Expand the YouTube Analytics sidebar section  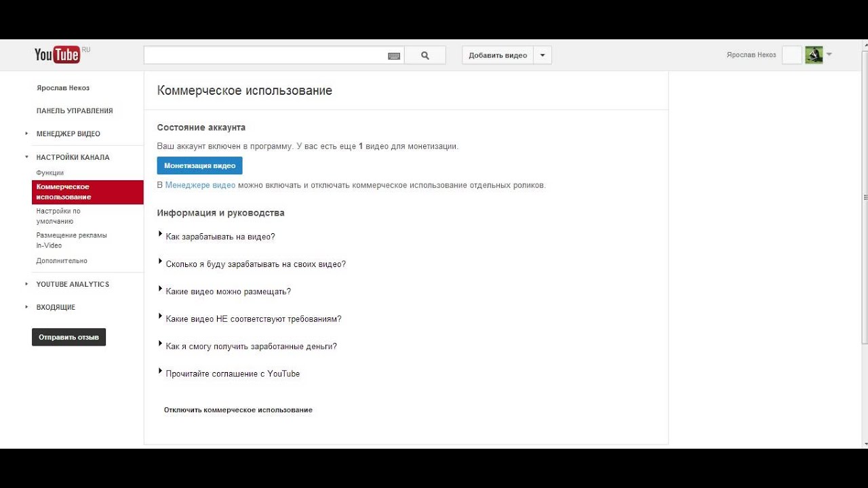coord(73,284)
